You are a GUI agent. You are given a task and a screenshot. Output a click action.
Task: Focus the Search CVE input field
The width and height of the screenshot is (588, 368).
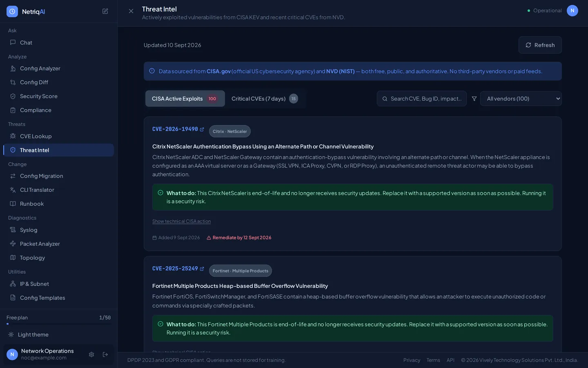pyautogui.click(x=421, y=99)
